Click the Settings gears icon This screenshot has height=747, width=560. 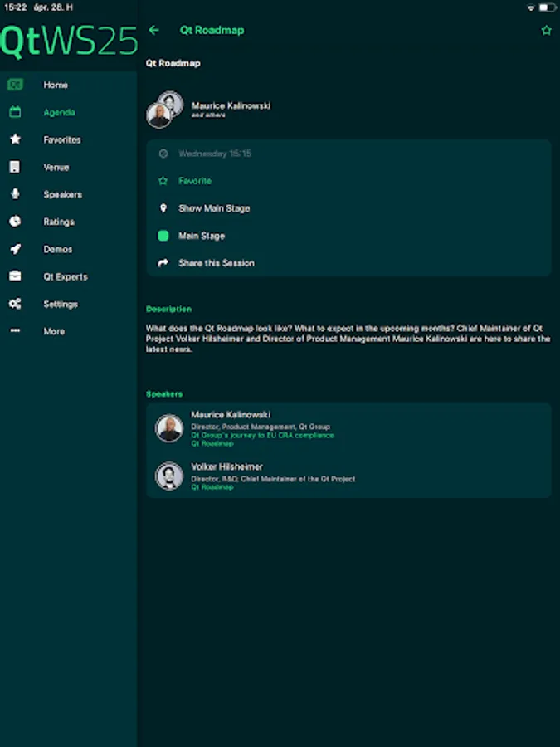[15, 304]
